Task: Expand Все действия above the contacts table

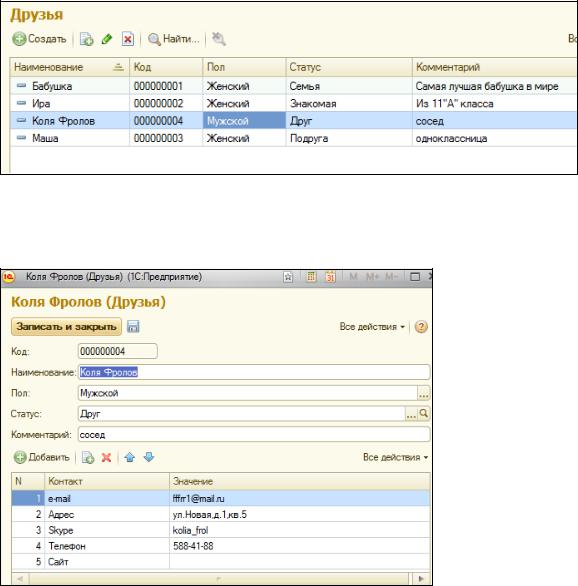Action: point(396,457)
